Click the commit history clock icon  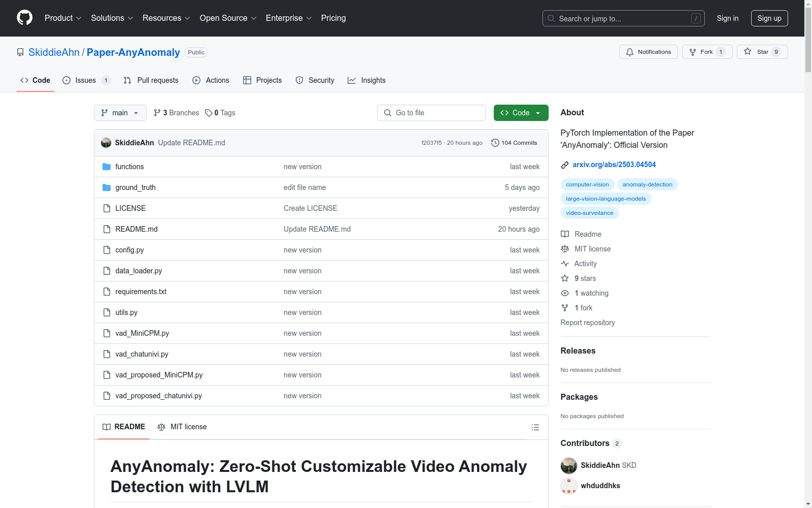495,143
